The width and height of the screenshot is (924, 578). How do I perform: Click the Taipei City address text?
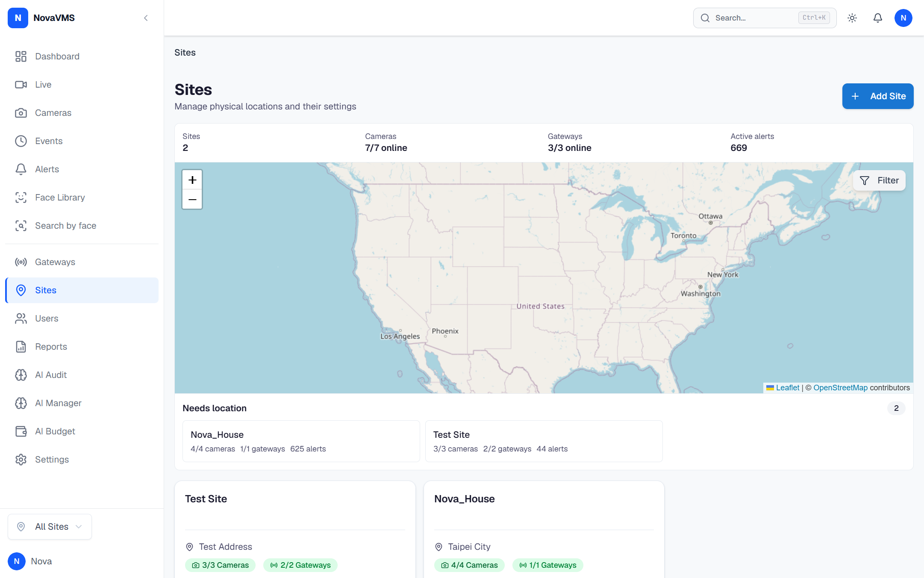coord(469,547)
